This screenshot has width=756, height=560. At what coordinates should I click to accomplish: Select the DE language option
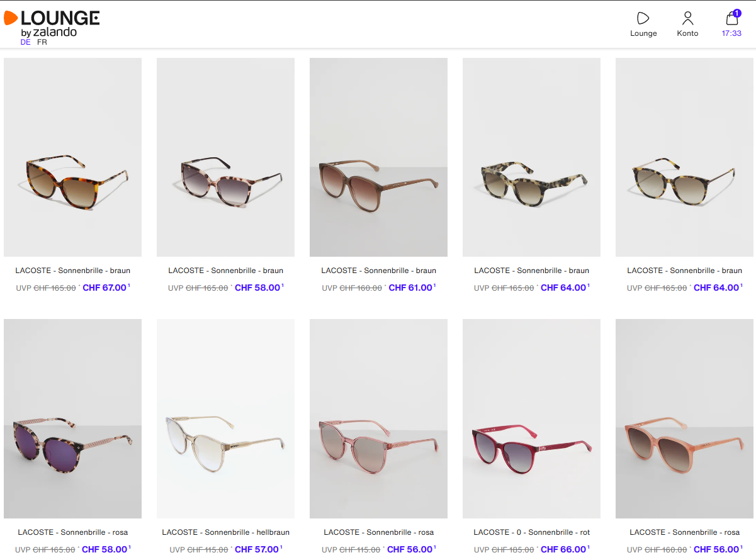pyautogui.click(x=25, y=42)
